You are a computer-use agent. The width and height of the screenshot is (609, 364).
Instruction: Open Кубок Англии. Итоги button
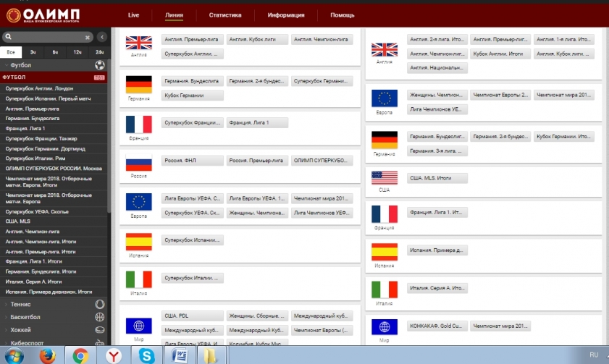tap(500, 54)
